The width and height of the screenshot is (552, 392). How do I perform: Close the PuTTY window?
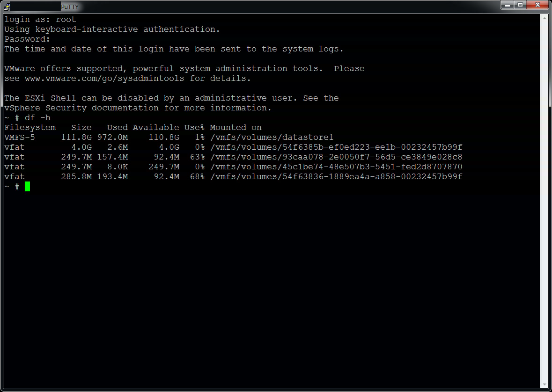[x=537, y=5]
